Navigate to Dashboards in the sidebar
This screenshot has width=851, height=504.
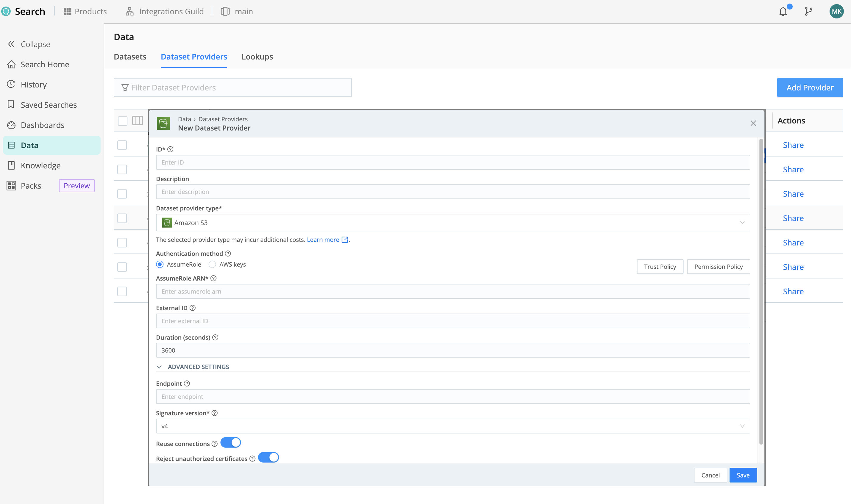coord(43,125)
